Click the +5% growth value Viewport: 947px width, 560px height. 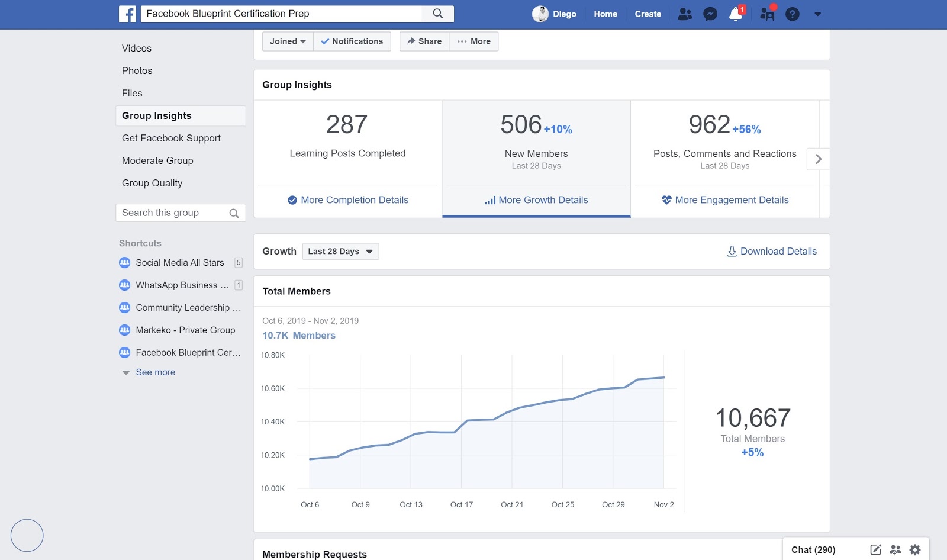pos(752,452)
